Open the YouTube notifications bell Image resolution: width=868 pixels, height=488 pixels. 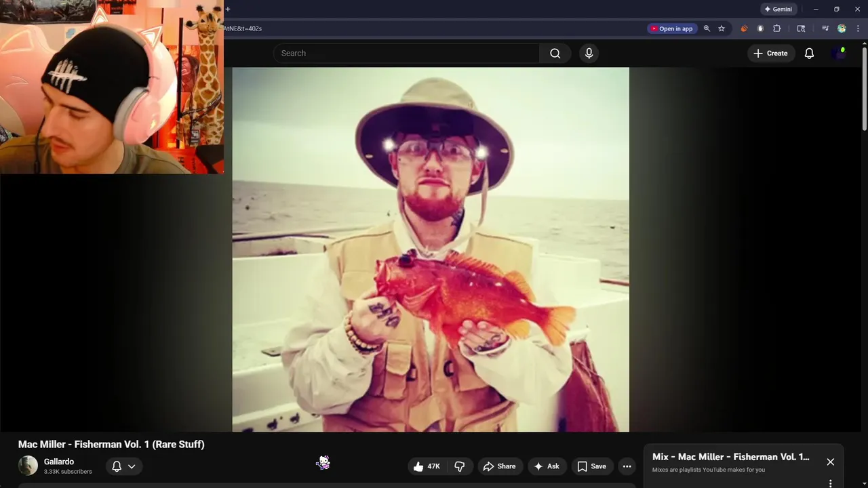coord(809,54)
